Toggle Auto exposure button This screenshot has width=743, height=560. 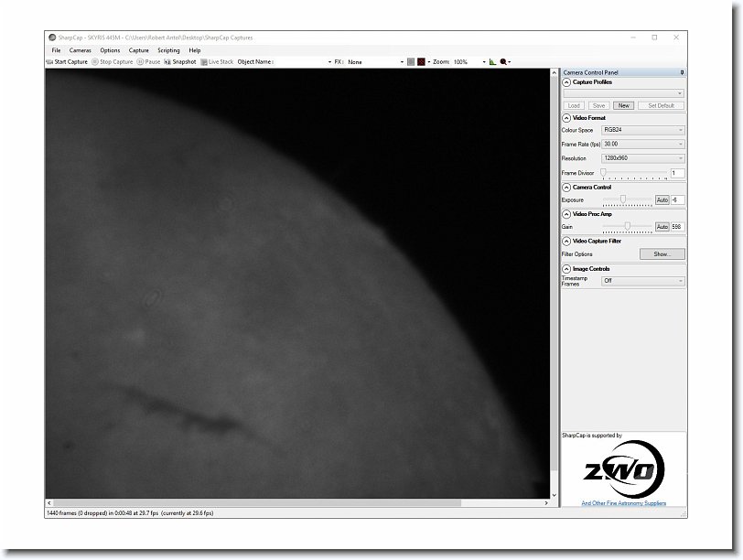[662, 199]
